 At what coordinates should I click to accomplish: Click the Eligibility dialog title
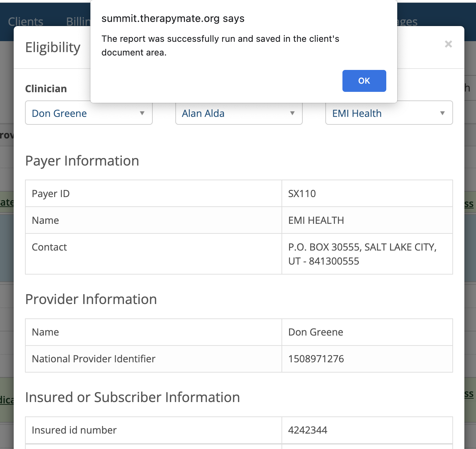52,47
